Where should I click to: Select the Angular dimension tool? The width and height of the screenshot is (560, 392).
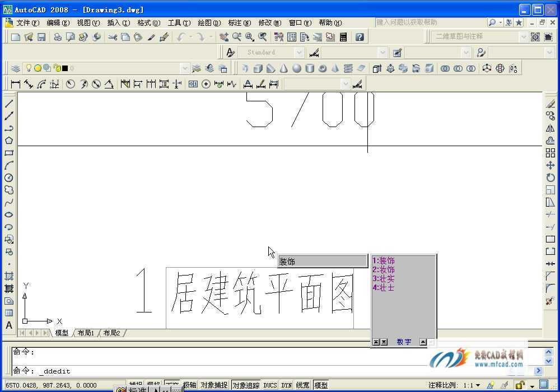click(109, 84)
